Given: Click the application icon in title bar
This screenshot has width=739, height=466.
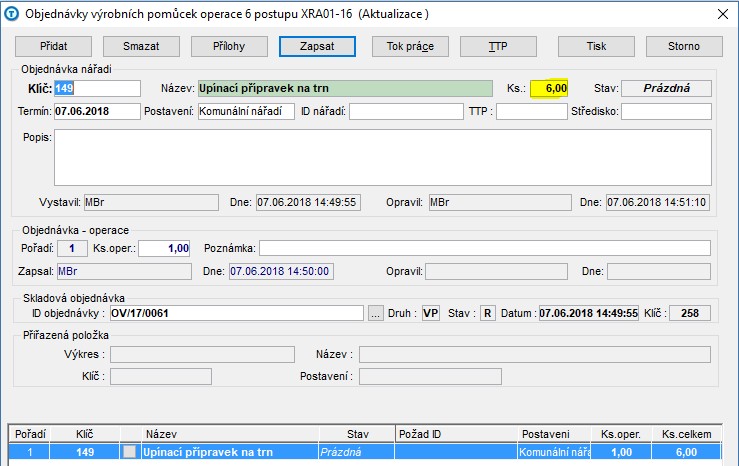Looking at the screenshot, I should pos(11,14).
